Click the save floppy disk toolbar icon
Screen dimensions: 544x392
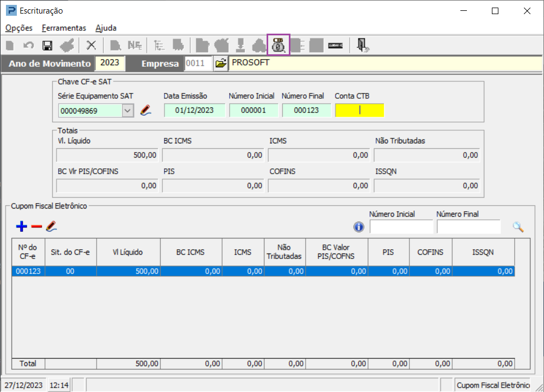(47, 46)
